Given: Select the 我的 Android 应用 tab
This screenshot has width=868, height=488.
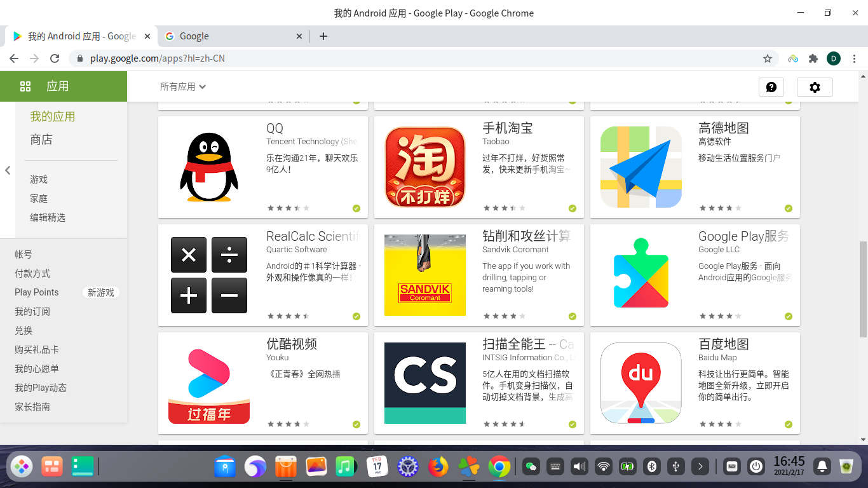Looking at the screenshot, I should click(x=81, y=36).
